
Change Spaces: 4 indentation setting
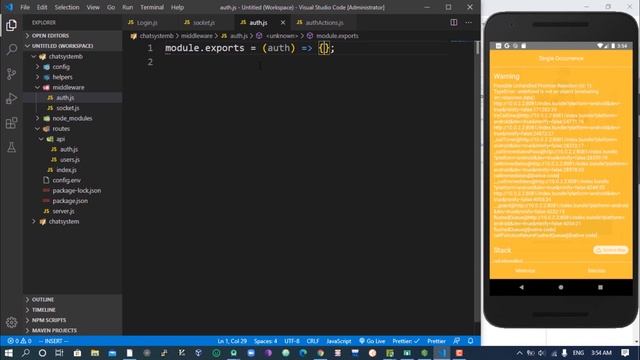click(265, 341)
